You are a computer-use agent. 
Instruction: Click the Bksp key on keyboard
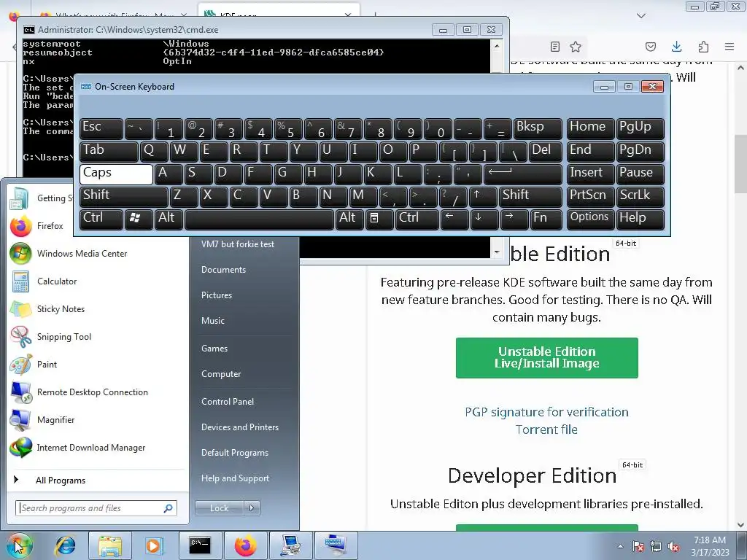pos(538,128)
